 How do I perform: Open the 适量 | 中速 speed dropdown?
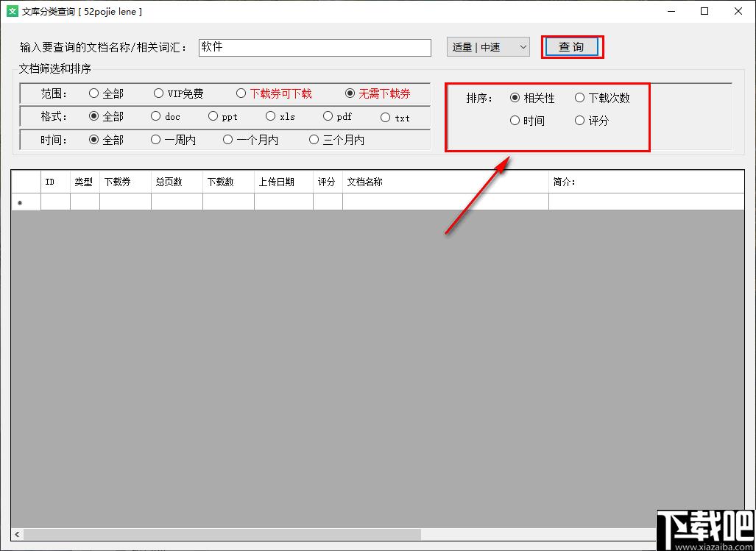coord(488,47)
